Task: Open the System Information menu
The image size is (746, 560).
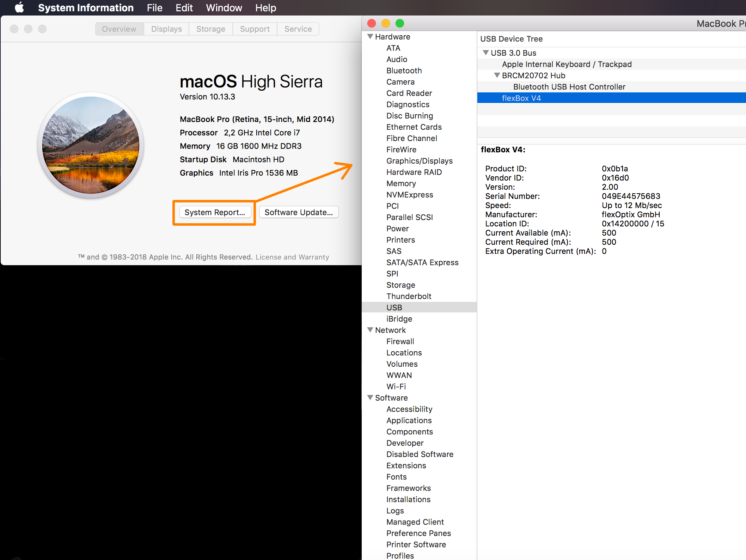Action: [86, 8]
